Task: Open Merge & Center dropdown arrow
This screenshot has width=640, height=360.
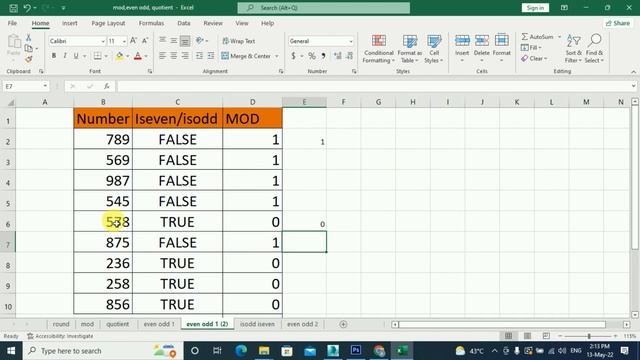Action: (277, 56)
